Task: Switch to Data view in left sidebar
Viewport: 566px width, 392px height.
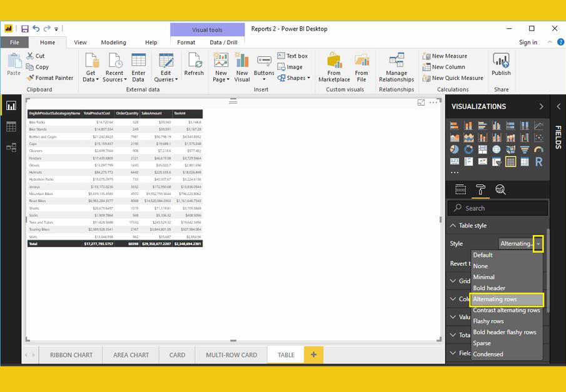Action: pos(11,126)
